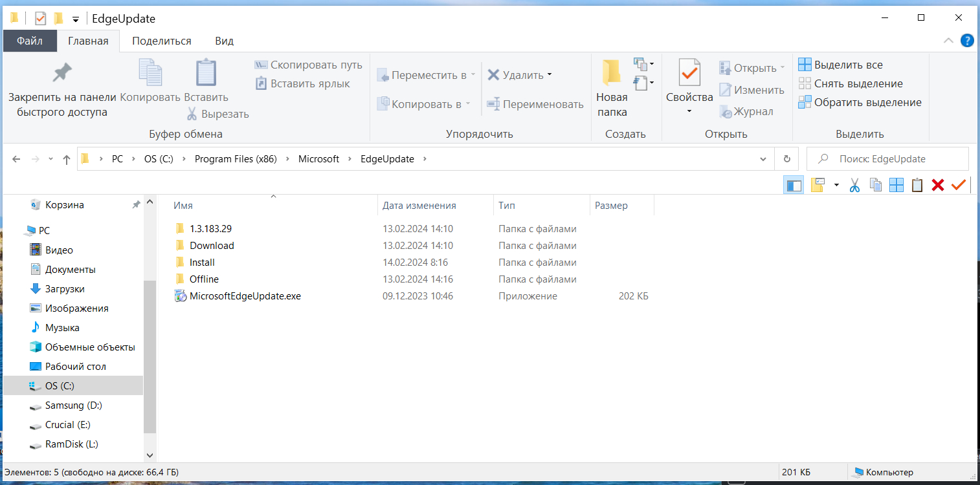
Task: Open the Quick Access Toolbar customize dropdown
Action: click(76, 19)
